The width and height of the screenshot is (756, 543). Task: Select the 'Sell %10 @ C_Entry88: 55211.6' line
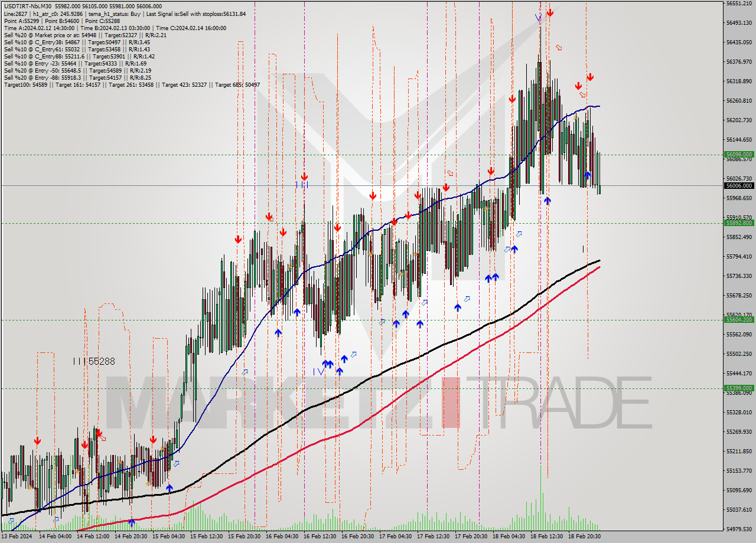(79, 56)
